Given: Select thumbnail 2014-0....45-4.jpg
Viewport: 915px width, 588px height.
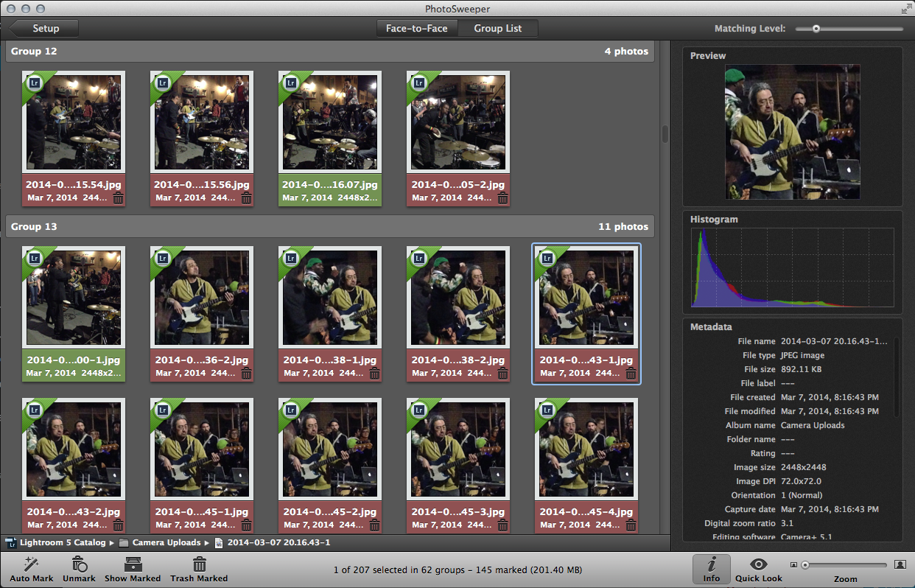Looking at the screenshot, I should [x=586, y=449].
